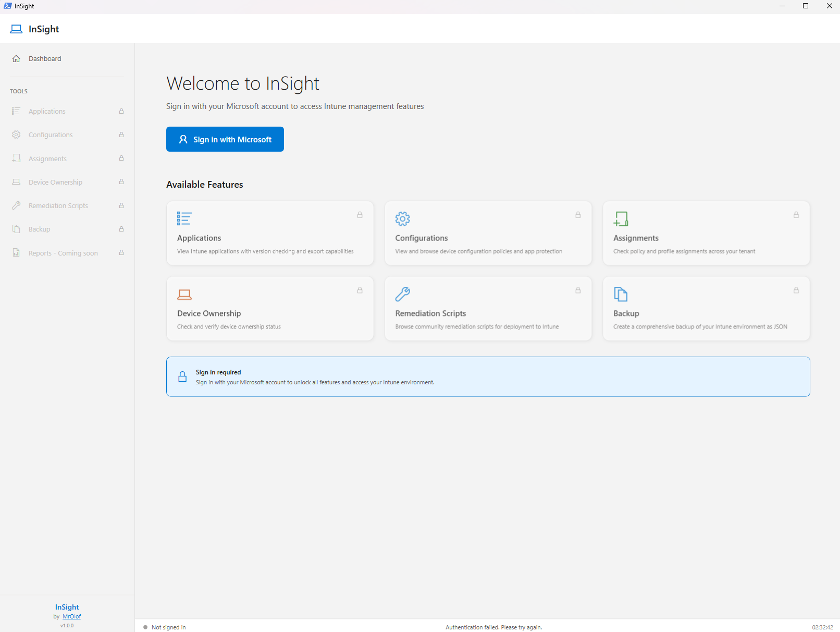Image resolution: width=840 pixels, height=632 pixels.
Task: Click the gear icon on Configurations card
Action: 403,218
